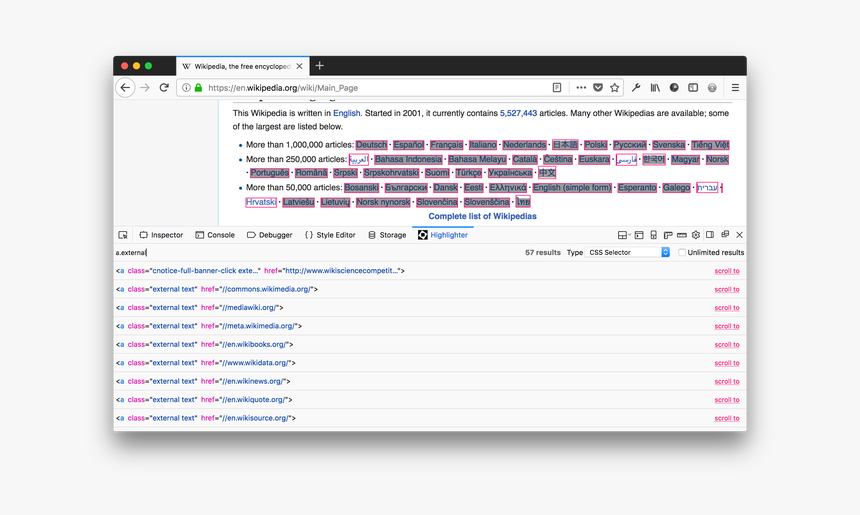Close the developer tools panel
The width and height of the screenshot is (860, 515).
pyautogui.click(x=739, y=235)
